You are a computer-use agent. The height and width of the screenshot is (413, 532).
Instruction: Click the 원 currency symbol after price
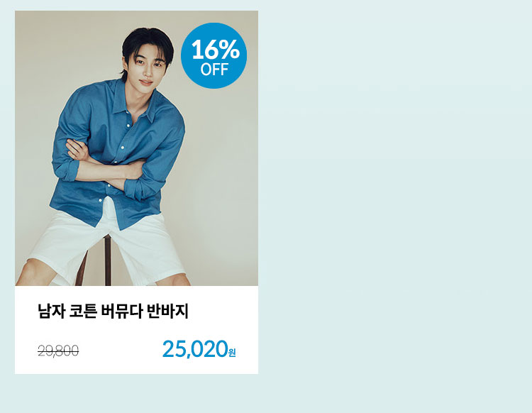tap(232, 353)
